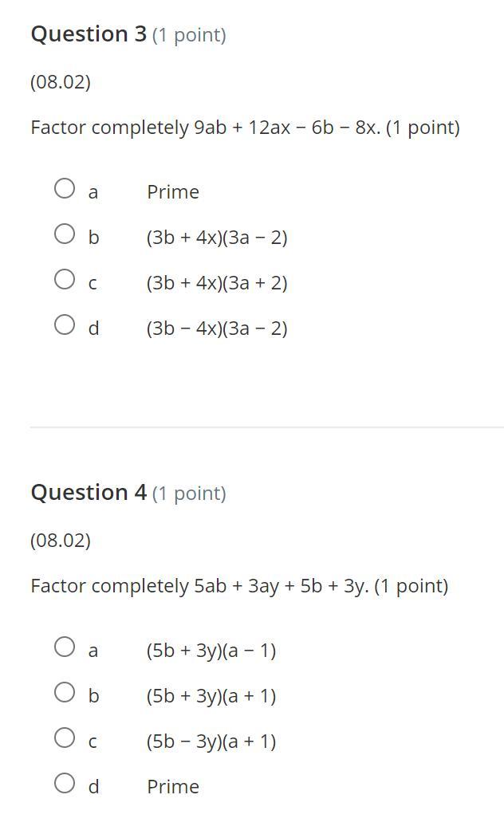Choose radio option c for Question 3
The height and width of the screenshot is (834, 504).
pyautogui.click(x=65, y=279)
